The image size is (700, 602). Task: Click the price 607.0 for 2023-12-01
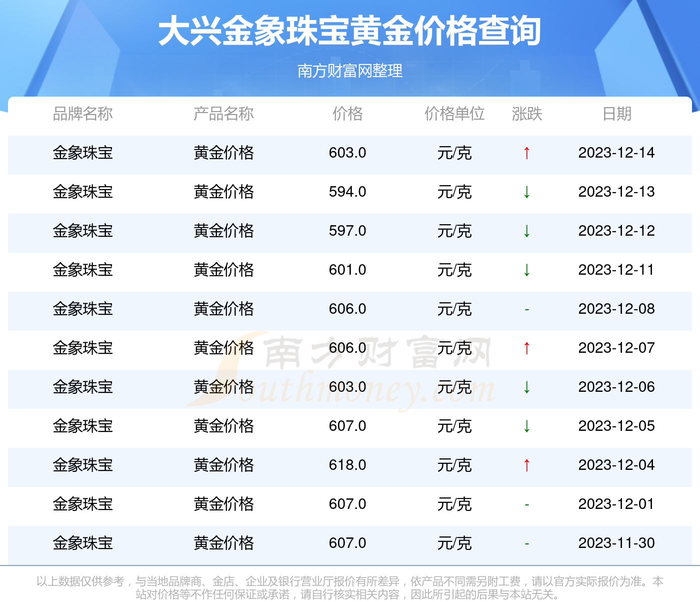(347, 504)
